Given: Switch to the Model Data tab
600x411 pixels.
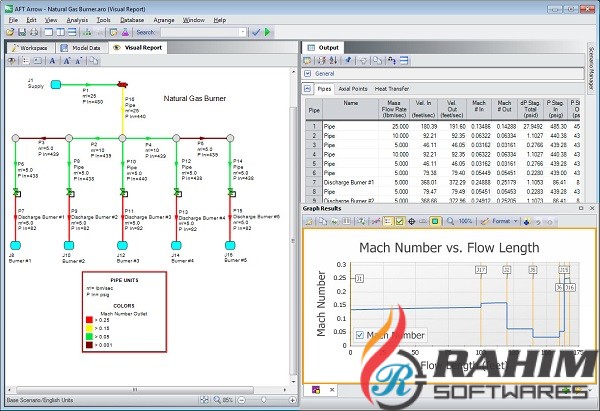Looking at the screenshot, I should (81, 48).
